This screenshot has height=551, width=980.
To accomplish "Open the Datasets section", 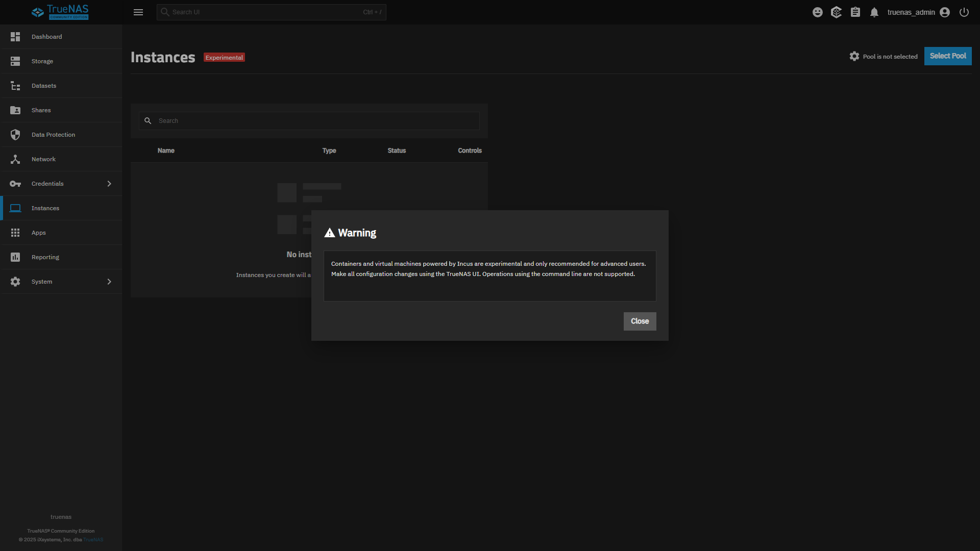I will [44, 86].
